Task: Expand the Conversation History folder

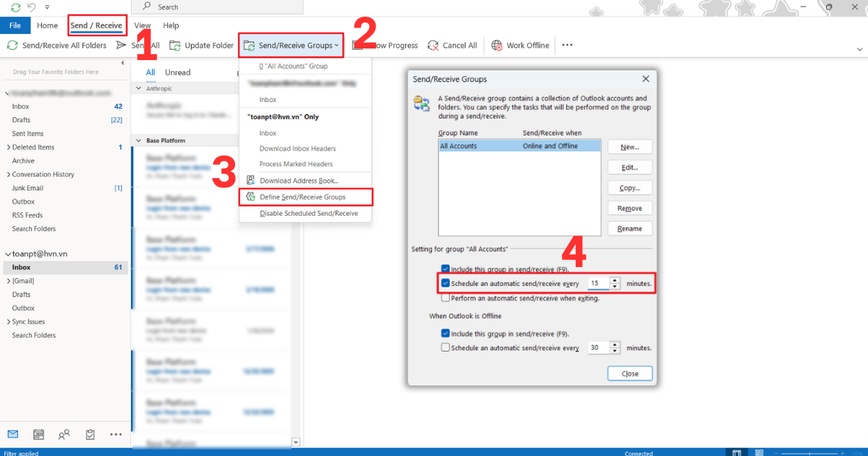Action: pos(8,174)
